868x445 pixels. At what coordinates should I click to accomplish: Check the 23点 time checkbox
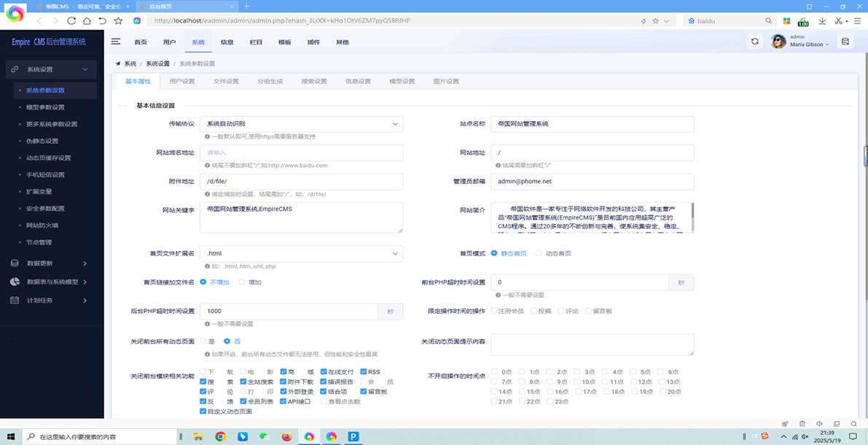click(x=550, y=401)
